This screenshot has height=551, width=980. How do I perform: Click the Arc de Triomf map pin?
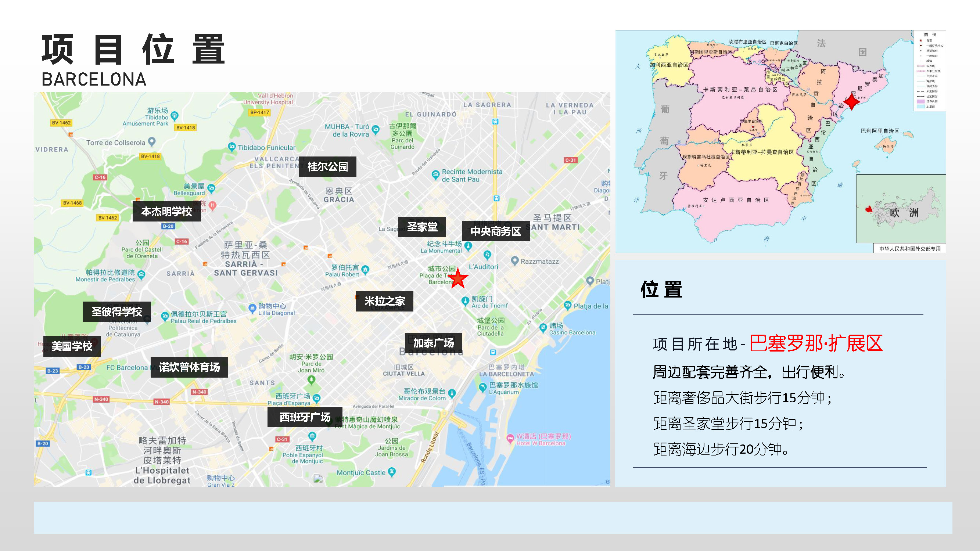pyautogui.click(x=465, y=301)
